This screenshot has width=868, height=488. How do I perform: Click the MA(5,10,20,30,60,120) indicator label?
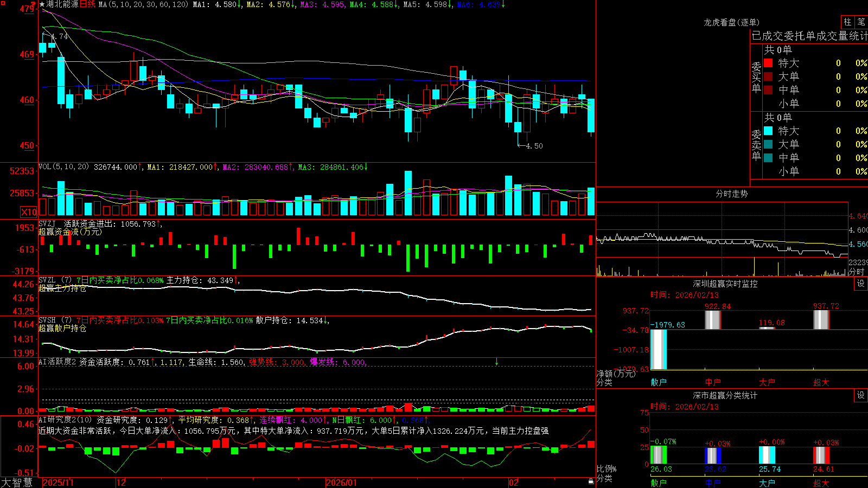pyautogui.click(x=143, y=4)
